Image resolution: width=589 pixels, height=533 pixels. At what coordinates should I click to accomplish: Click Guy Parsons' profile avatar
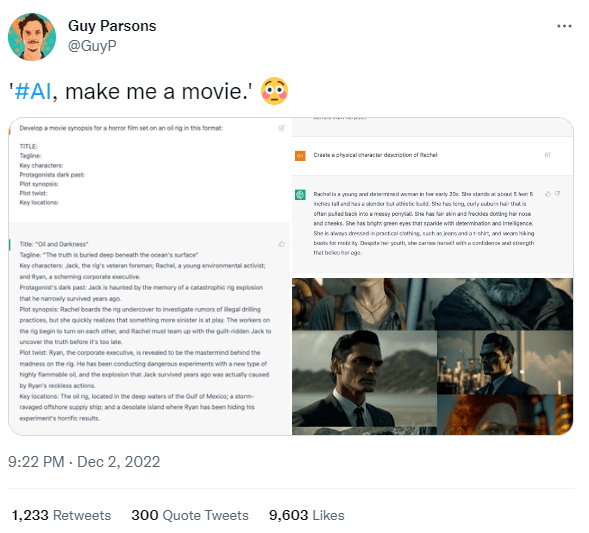[x=32, y=37]
